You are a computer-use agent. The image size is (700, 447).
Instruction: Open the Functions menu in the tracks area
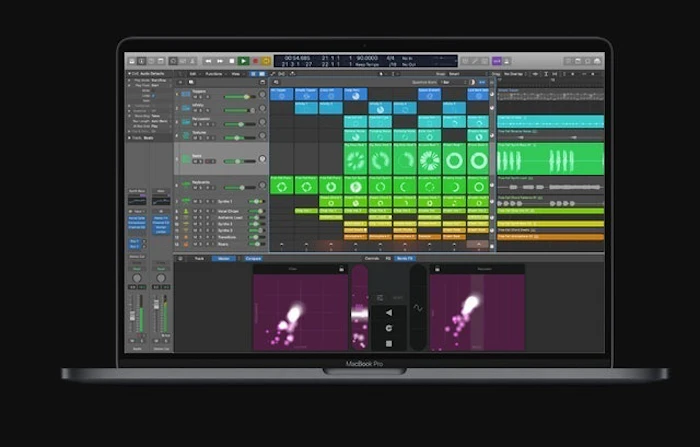(x=214, y=74)
